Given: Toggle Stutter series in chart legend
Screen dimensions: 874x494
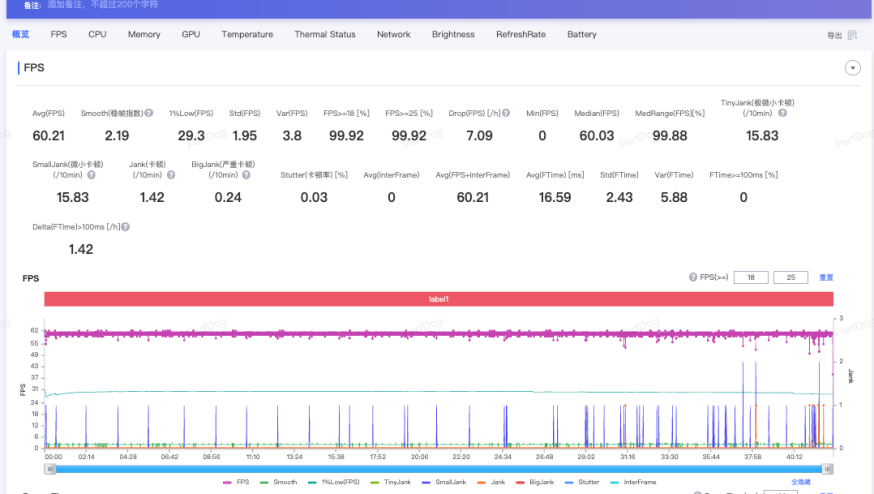Looking at the screenshot, I should [582, 482].
